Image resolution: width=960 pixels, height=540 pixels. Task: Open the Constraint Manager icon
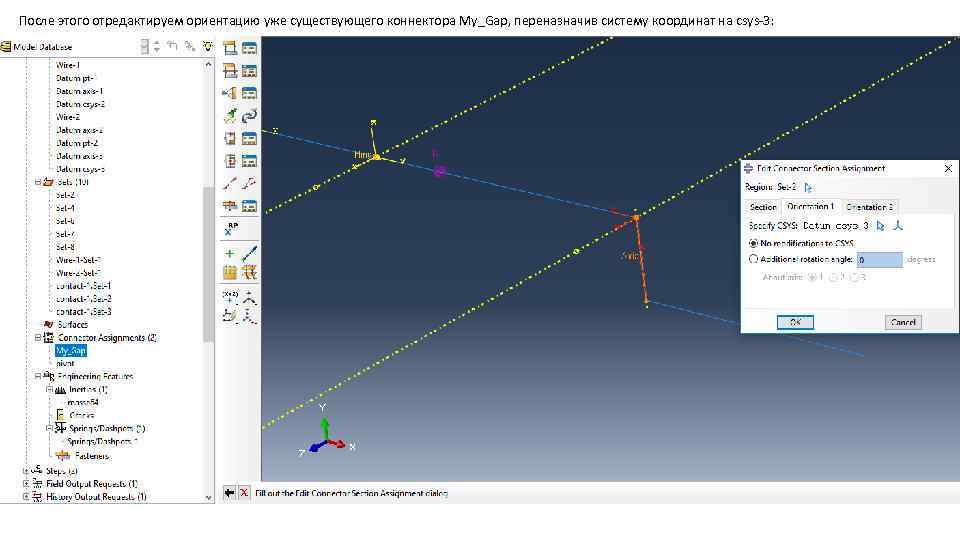[x=249, y=138]
